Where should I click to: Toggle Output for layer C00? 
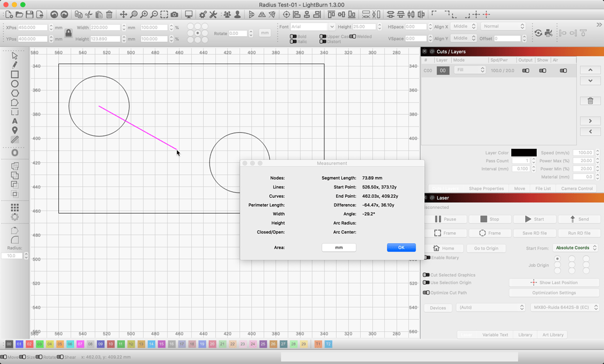click(525, 70)
